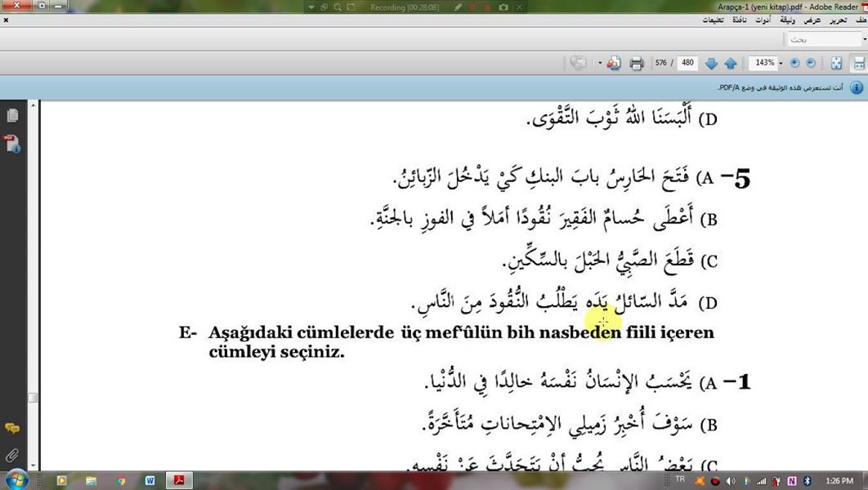Click the recorder magnifier zoom icon
Image resolution: width=868 pixels, height=490 pixels.
click(x=337, y=7)
